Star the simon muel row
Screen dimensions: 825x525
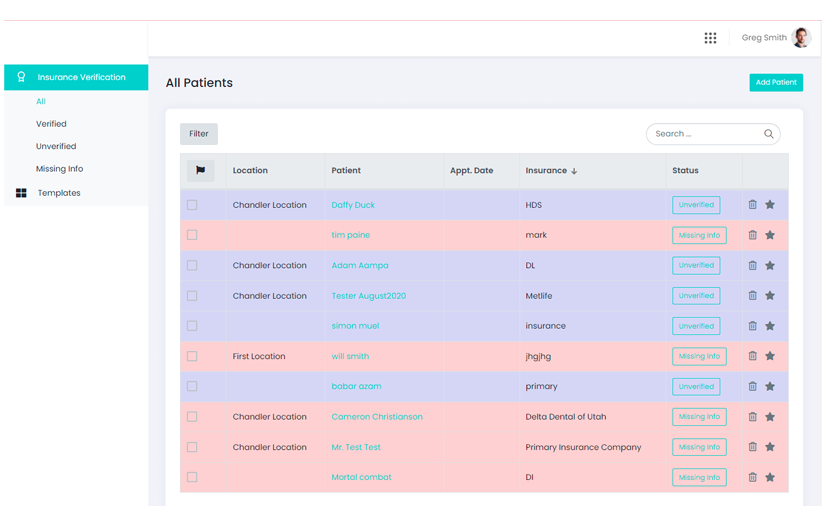(770, 326)
